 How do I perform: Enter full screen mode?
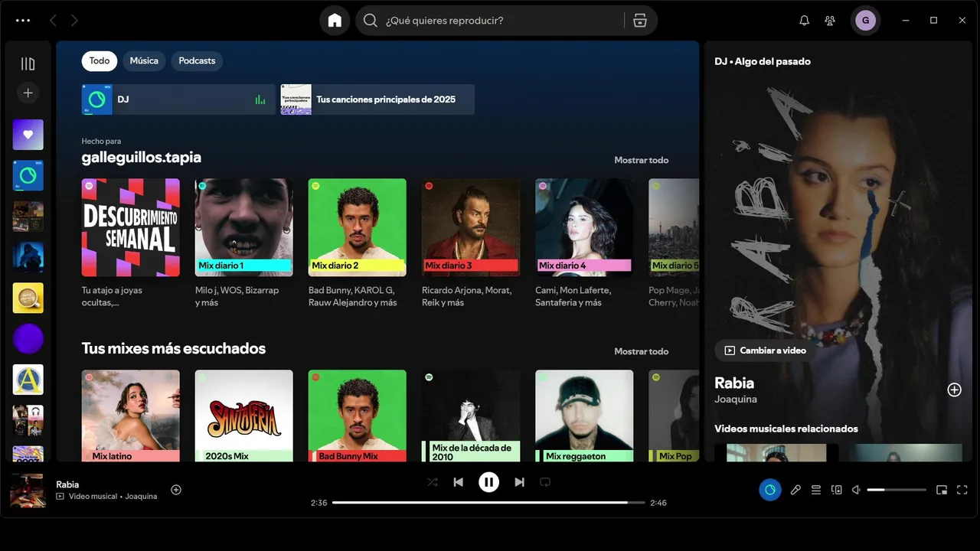coord(962,490)
